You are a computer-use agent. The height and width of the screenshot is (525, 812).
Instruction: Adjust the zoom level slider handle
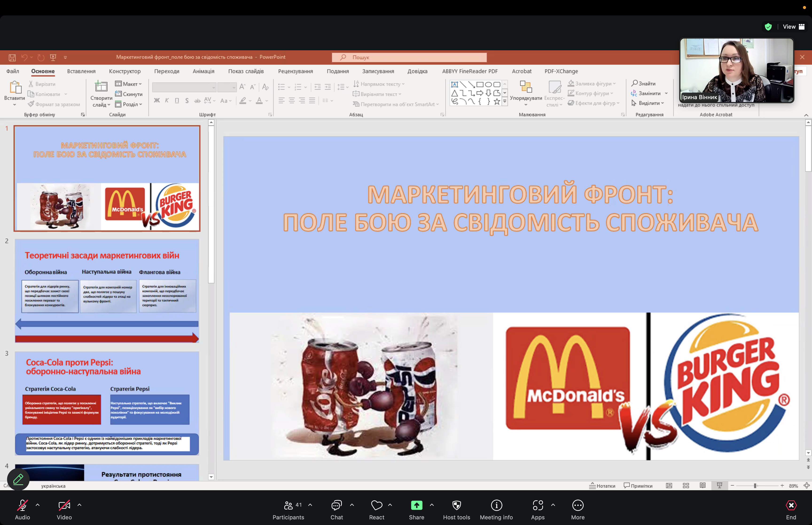pos(755,486)
